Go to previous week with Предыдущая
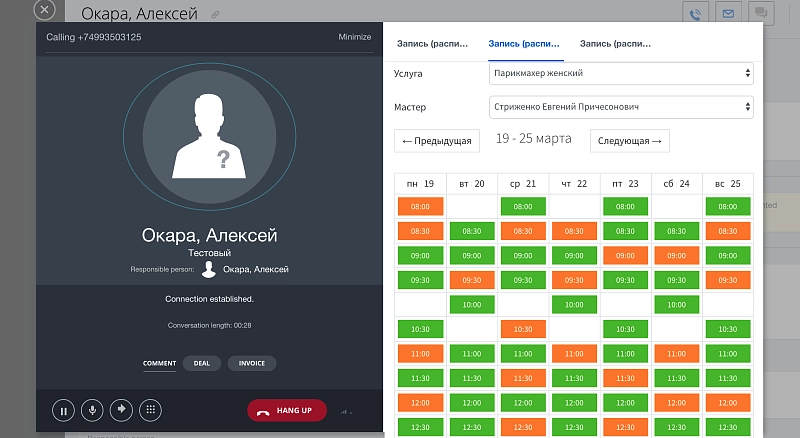Image resolution: width=800 pixels, height=438 pixels. [x=437, y=141]
